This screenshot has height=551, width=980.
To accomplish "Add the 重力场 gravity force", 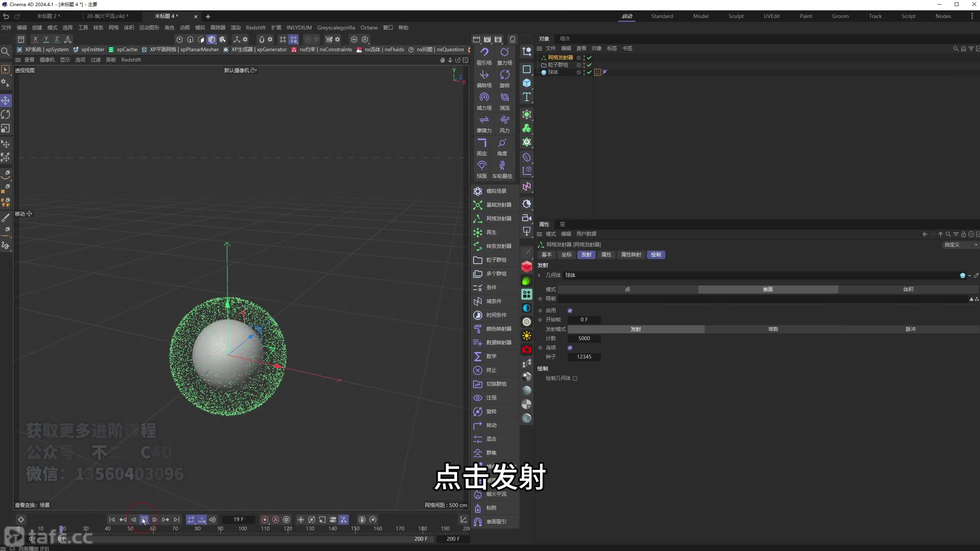I will point(505,57).
